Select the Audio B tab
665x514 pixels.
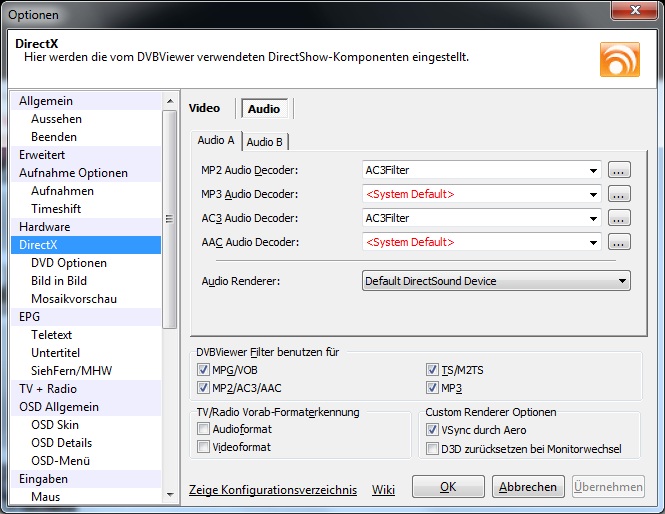(265, 141)
